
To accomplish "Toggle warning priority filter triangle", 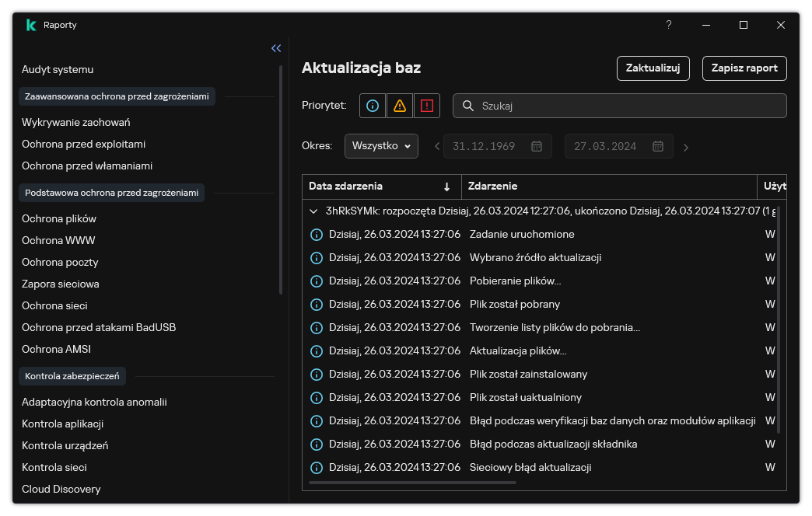I will [x=400, y=106].
